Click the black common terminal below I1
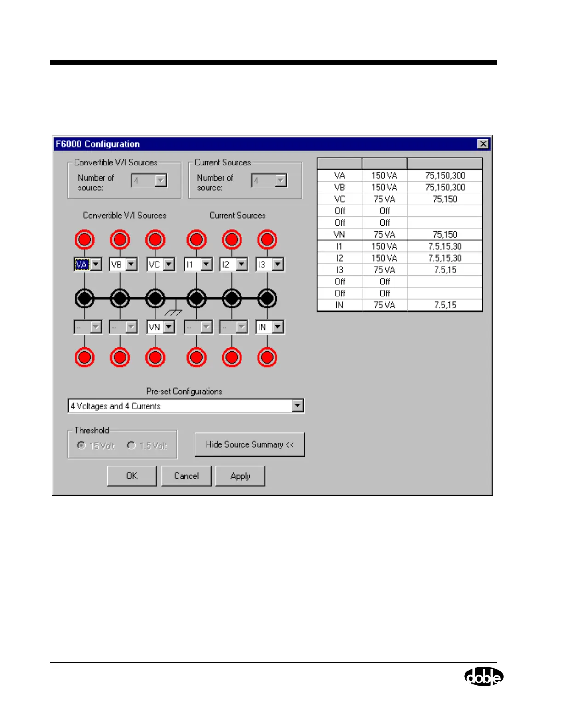This screenshot has width=563, height=728. point(196,298)
